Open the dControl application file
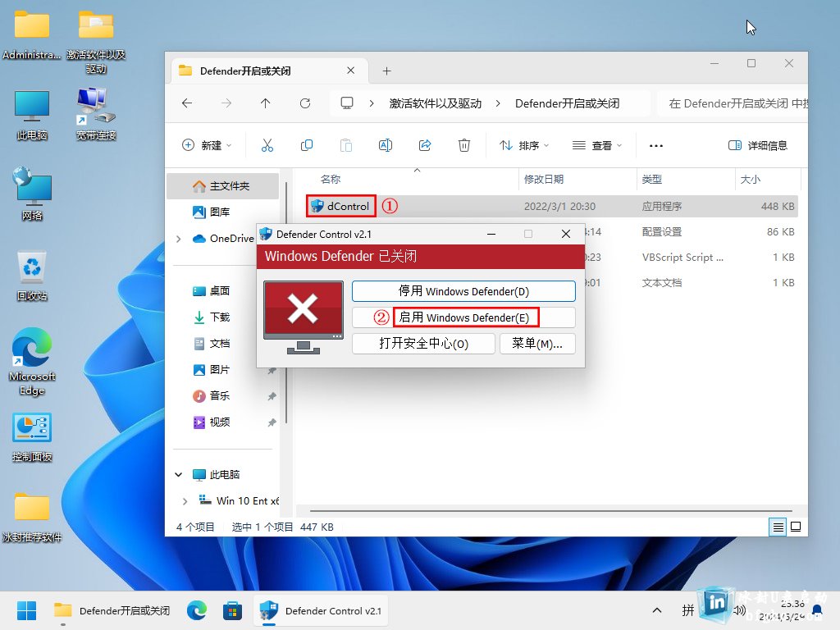Screen dimensions: 840x630 coord(341,206)
